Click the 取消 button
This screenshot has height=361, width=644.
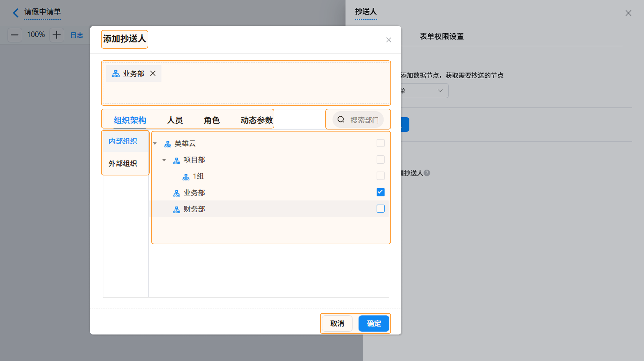[337, 323]
